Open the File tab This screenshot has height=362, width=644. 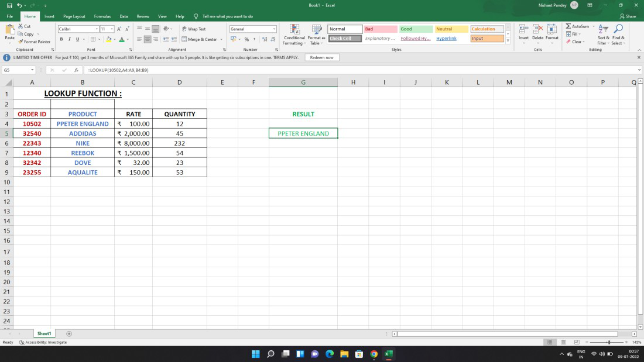point(10,16)
